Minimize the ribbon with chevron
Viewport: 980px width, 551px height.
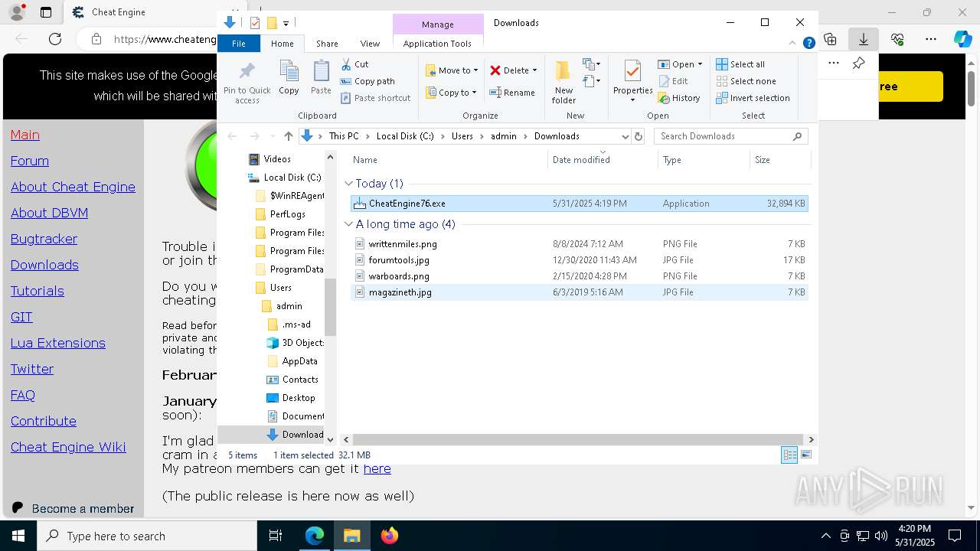tap(792, 44)
